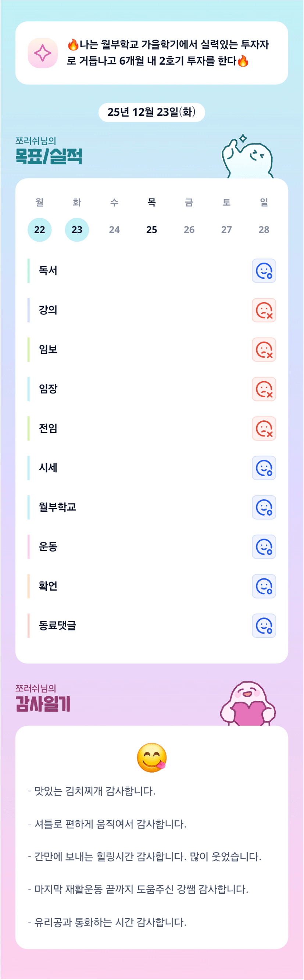The height and width of the screenshot is (980, 304).
Task: Click the red sad-face icon for 강의
Action: pyautogui.click(x=264, y=310)
